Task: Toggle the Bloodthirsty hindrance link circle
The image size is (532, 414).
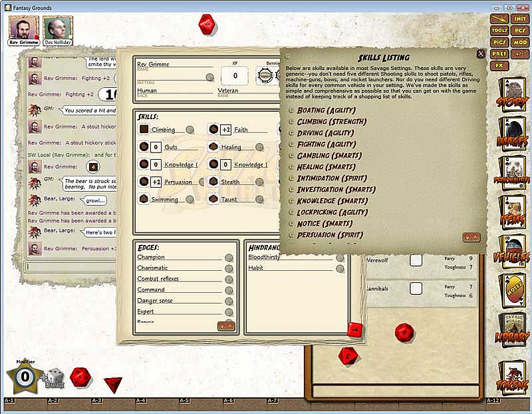Action: 340,258
